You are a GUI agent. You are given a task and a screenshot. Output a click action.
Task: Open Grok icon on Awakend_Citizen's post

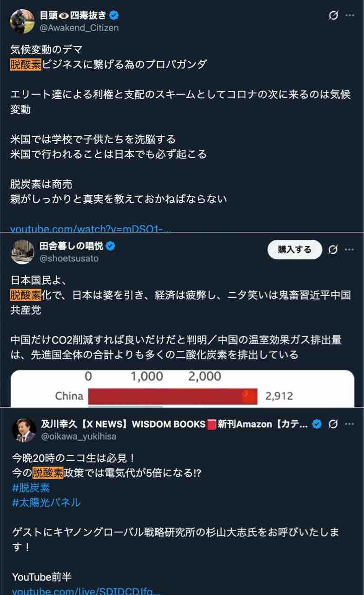pyautogui.click(x=333, y=15)
